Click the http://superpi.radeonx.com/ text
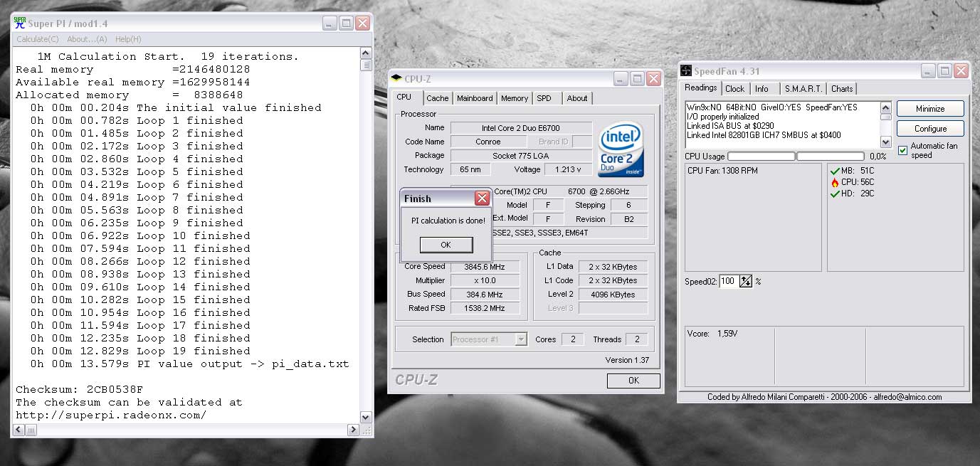Viewport: 980px width, 466px height. [x=111, y=415]
